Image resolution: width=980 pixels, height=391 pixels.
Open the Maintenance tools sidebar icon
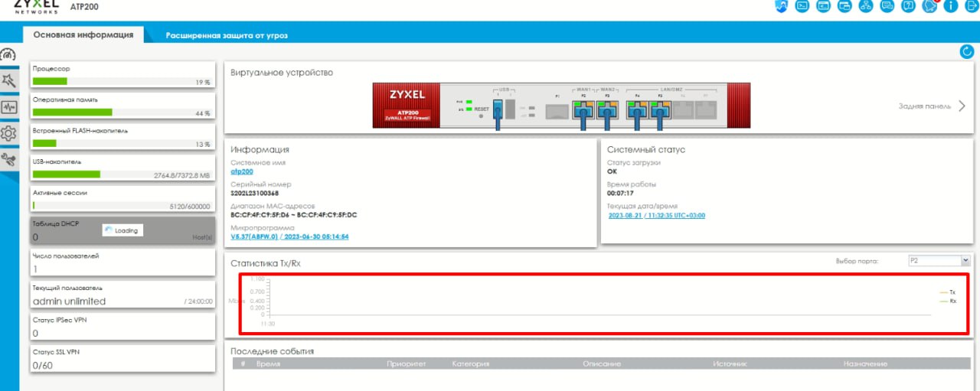click(8, 159)
